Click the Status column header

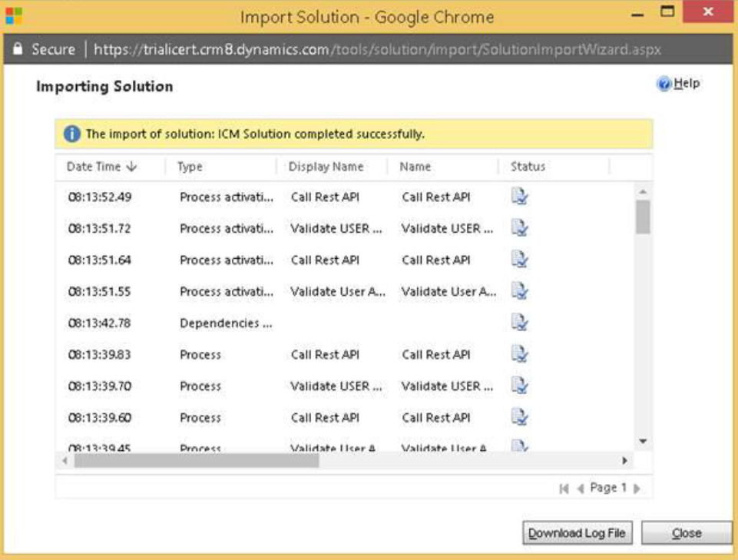pos(528,167)
